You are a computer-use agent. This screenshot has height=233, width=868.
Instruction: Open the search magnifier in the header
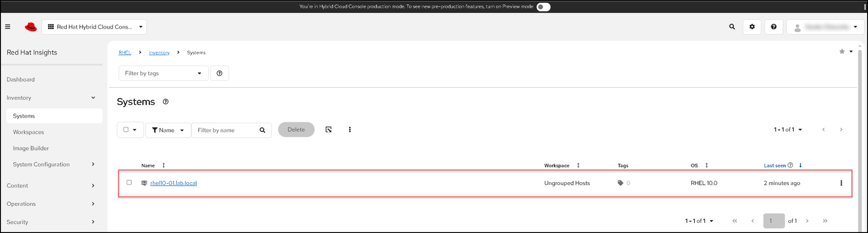click(732, 27)
